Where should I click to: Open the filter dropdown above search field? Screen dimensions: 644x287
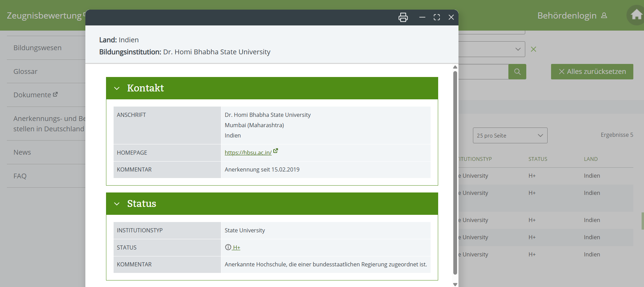click(x=492, y=49)
